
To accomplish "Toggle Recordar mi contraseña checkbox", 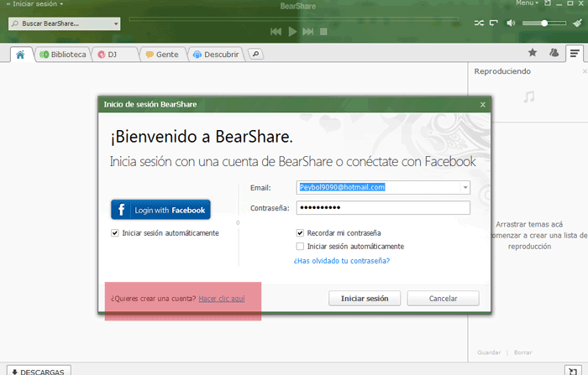I will (300, 233).
